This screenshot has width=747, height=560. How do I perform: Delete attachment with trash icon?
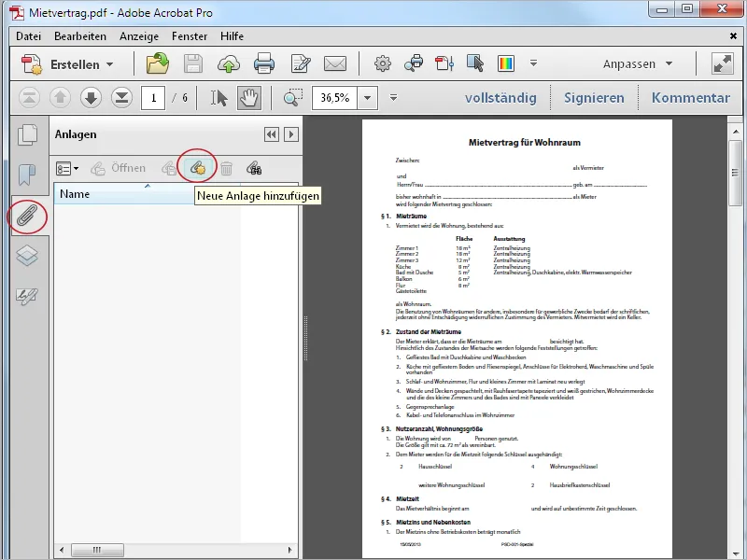226,169
